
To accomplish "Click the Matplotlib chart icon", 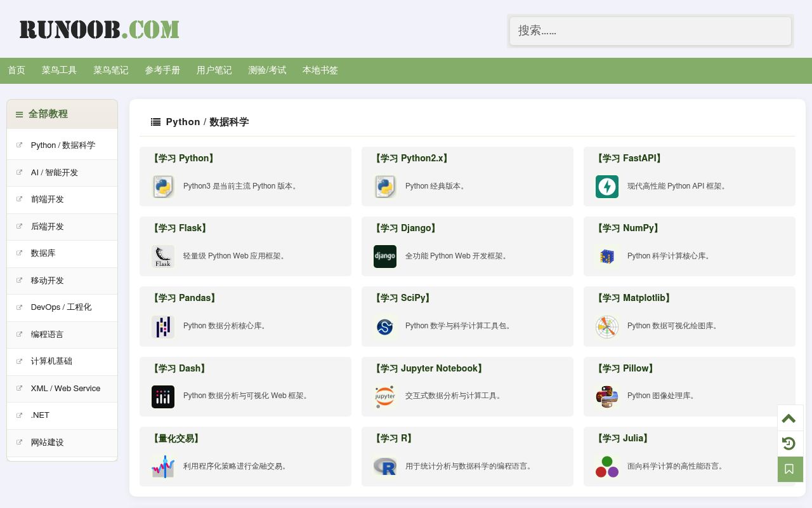I will 607,326.
